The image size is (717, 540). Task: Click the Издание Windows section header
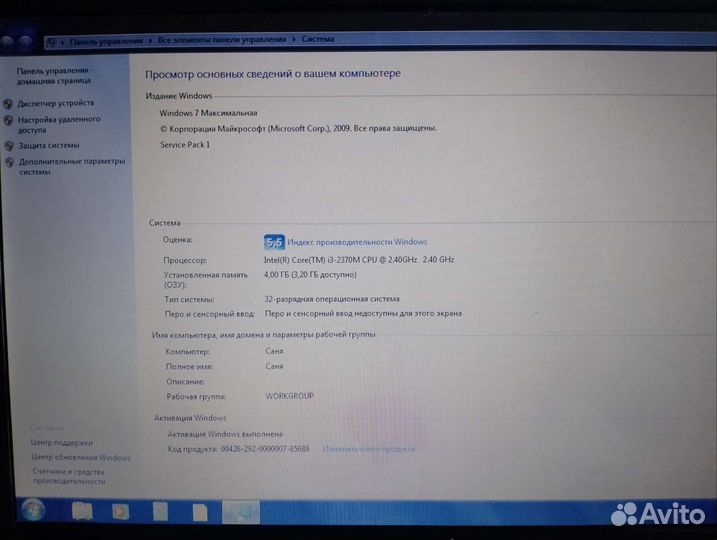click(x=179, y=96)
